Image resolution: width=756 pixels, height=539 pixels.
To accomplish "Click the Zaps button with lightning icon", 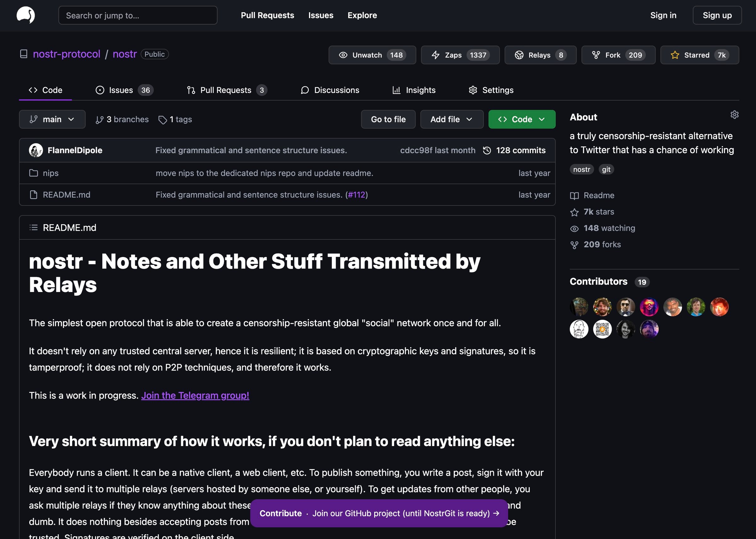I will pos(460,55).
